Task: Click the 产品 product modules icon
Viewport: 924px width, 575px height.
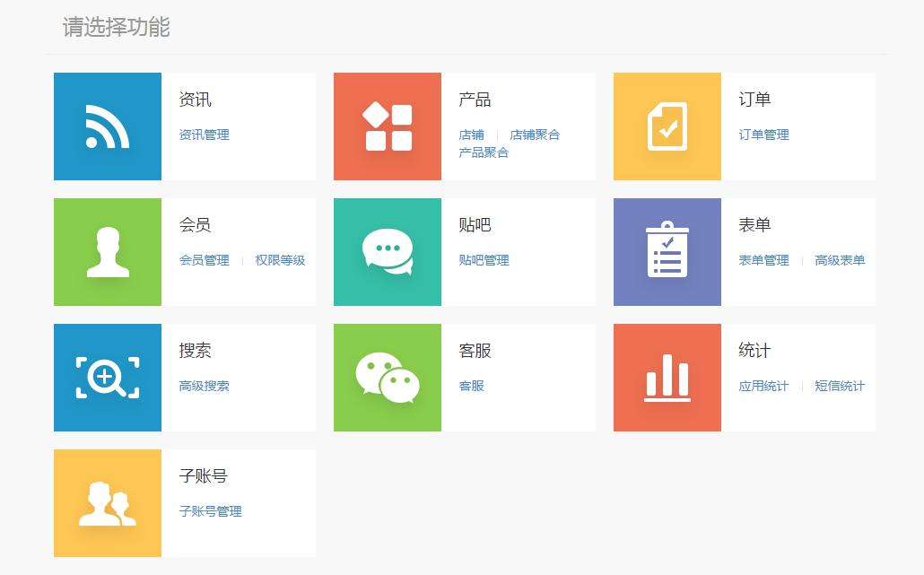Action: (387, 126)
